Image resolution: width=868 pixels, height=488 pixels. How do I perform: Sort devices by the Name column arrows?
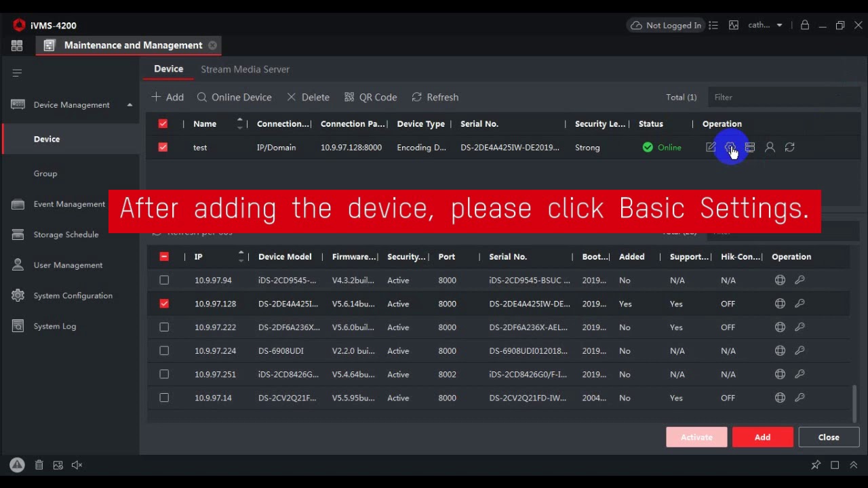pyautogui.click(x=239, y=123)
